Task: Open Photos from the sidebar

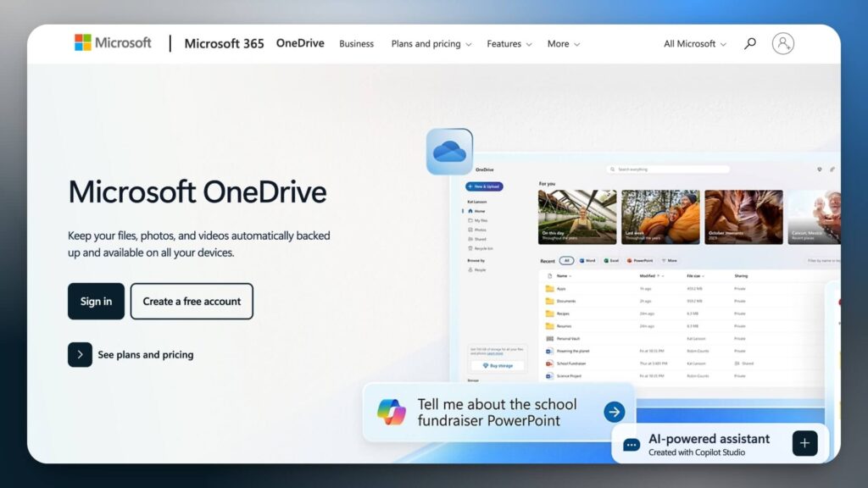Action: tap(481, 230)
